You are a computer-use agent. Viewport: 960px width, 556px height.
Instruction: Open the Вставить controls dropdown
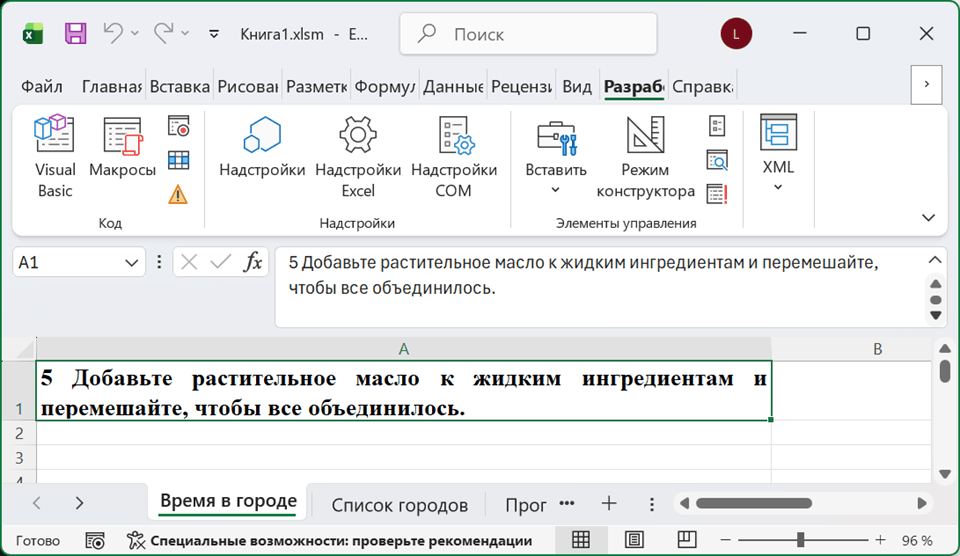point(556,156)
